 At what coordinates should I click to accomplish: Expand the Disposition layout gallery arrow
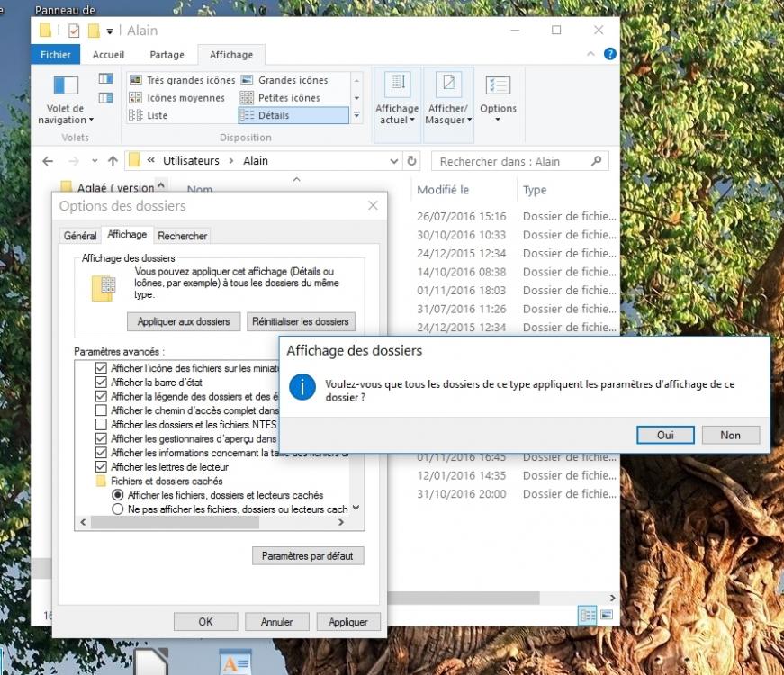pyautogui.click(x=356, y=115)
